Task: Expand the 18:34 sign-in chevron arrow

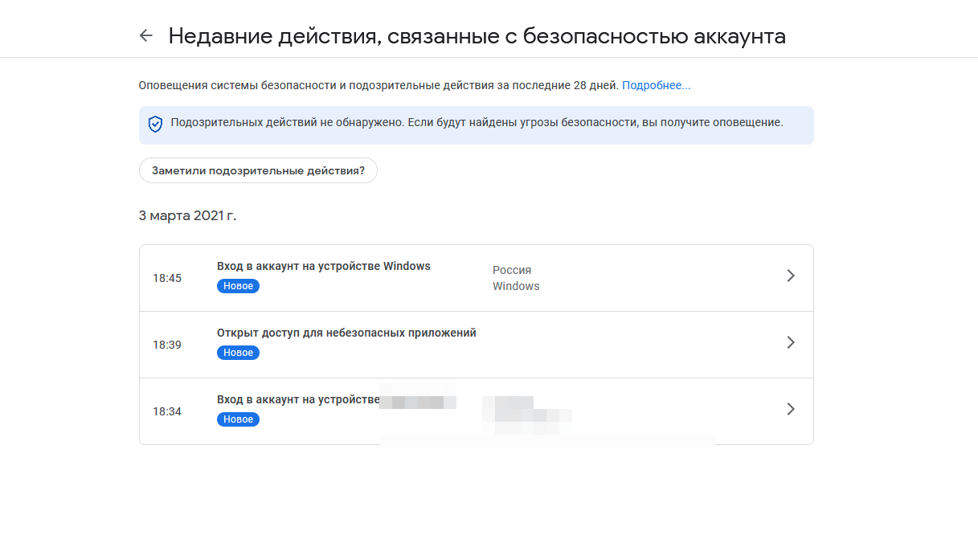Action: (x=791, y=410)
